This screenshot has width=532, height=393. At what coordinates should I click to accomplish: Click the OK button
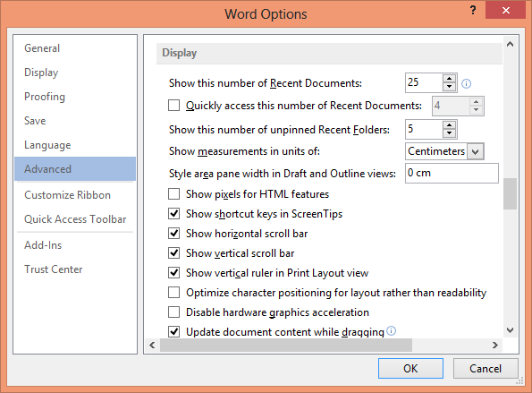coord(410,368)
